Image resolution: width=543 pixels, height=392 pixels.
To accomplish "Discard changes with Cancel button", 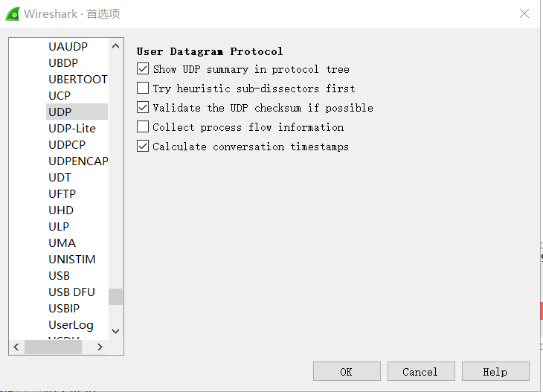I will coord(421,372).
